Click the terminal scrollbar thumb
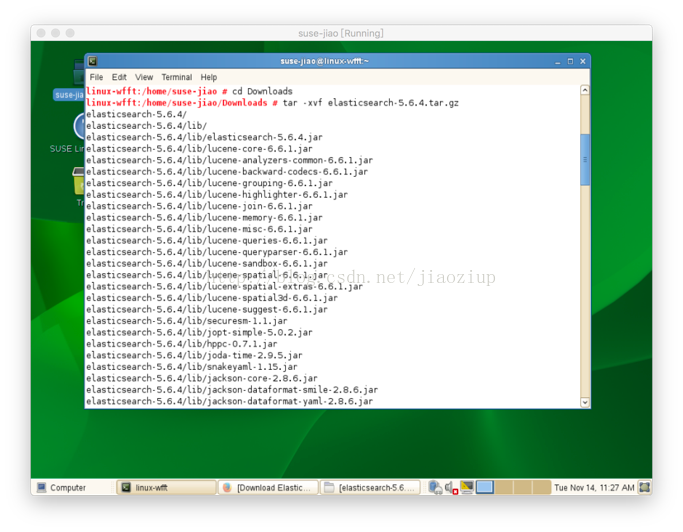Screen dimensions: 683x532 585,159
